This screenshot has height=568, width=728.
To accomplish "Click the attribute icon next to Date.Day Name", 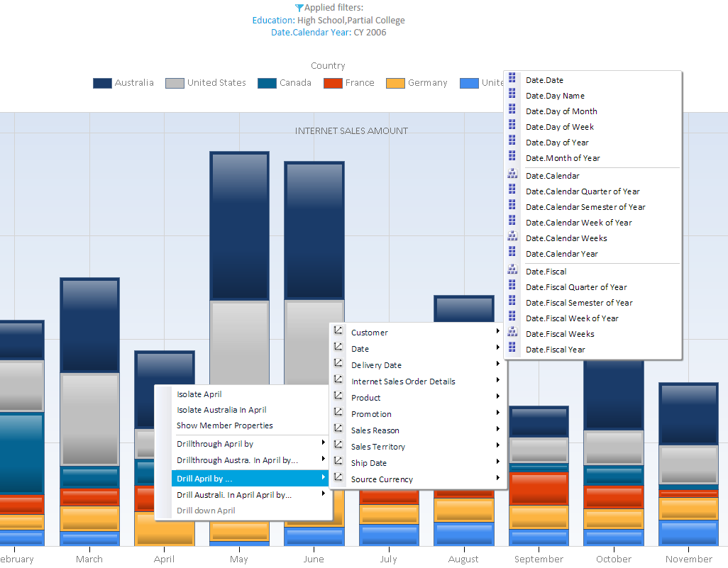I will click(x=512, y=94).
